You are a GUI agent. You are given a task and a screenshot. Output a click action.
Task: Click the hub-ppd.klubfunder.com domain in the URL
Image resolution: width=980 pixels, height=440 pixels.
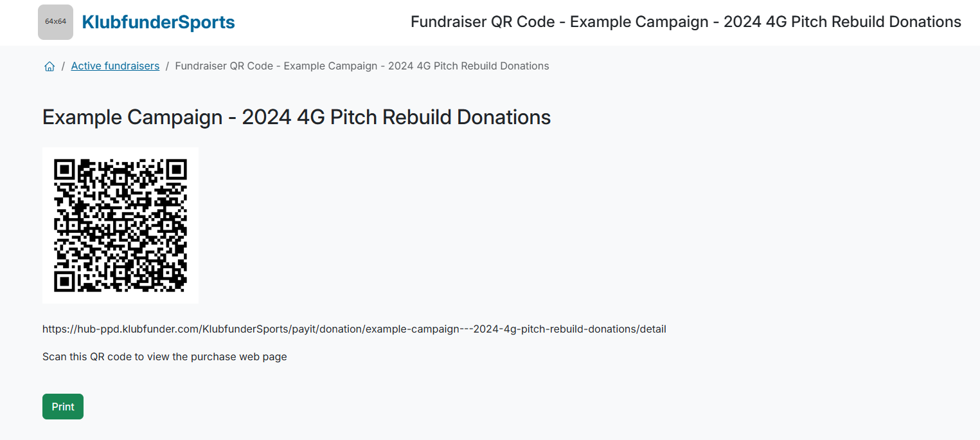(x=137, y=329)
